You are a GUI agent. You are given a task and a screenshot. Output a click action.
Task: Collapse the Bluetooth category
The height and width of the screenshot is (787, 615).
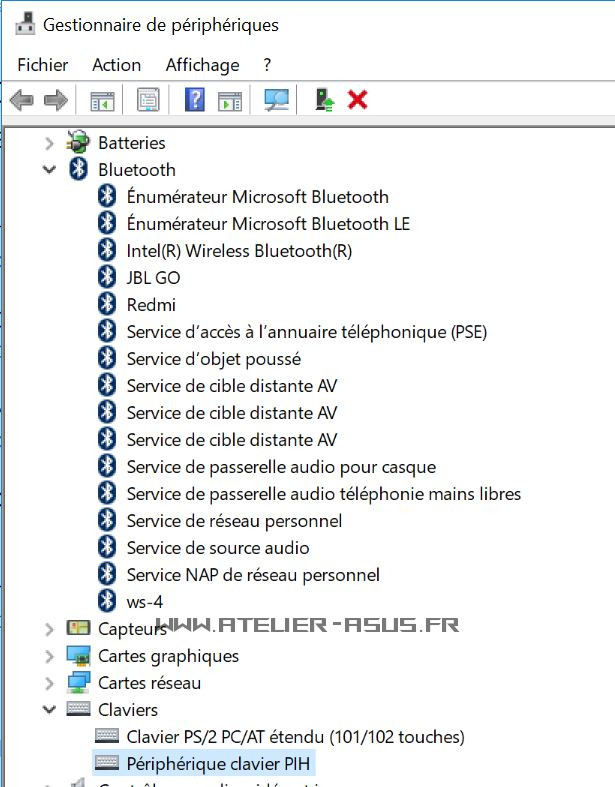[49, 170]
